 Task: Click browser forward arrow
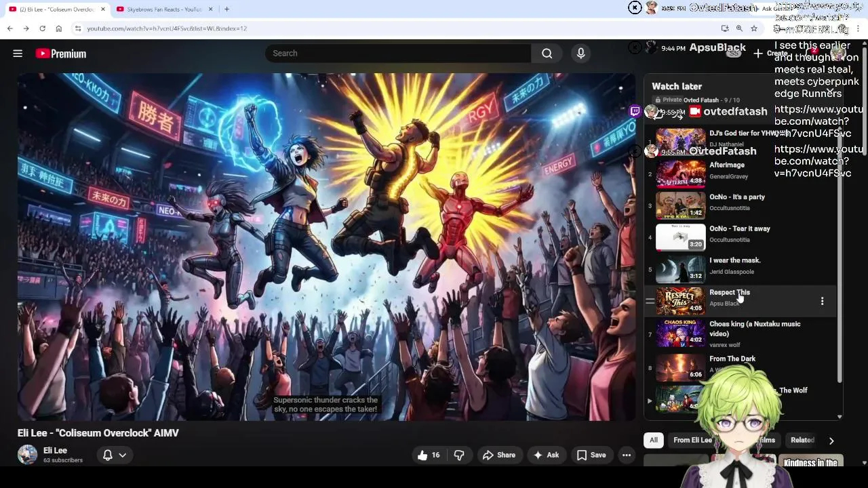[26, 28]
